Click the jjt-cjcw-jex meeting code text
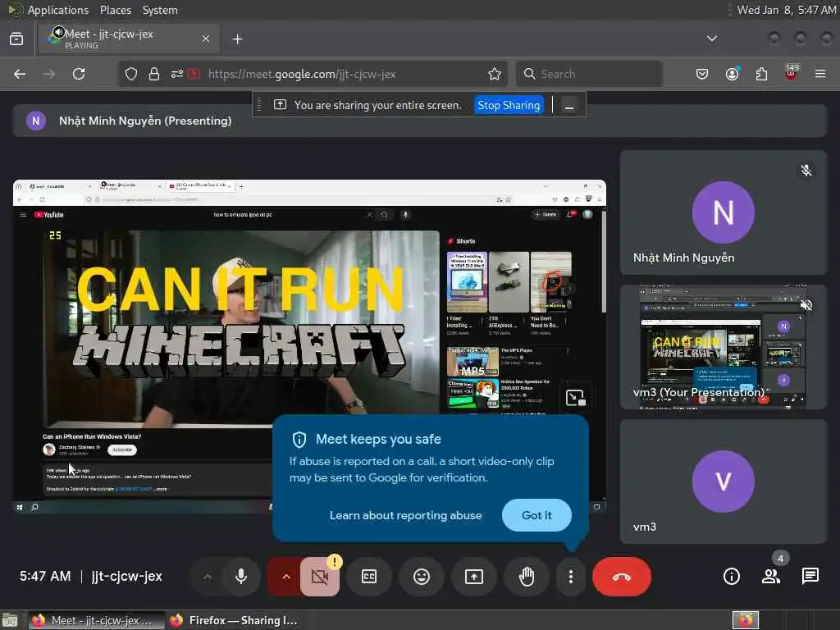 [126, 577]
